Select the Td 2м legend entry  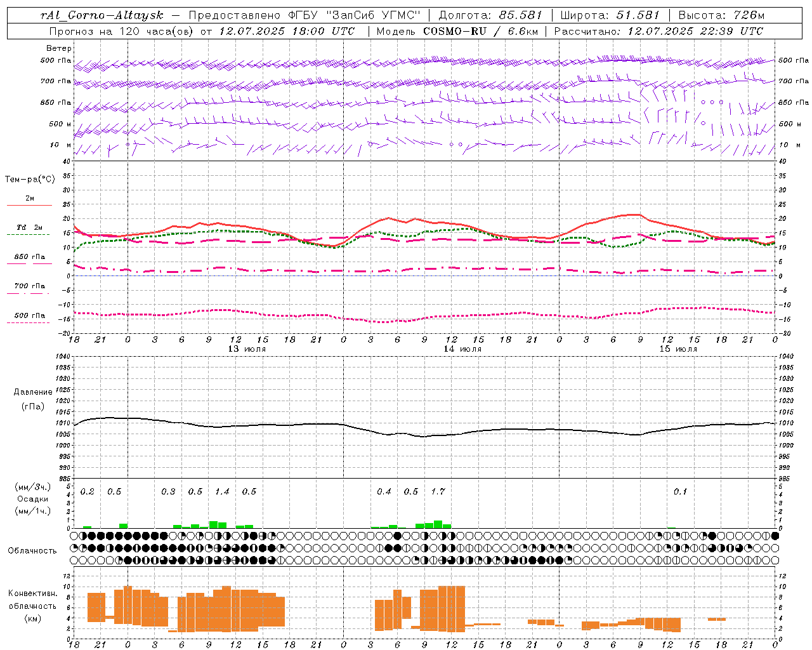tap(29, 227)
